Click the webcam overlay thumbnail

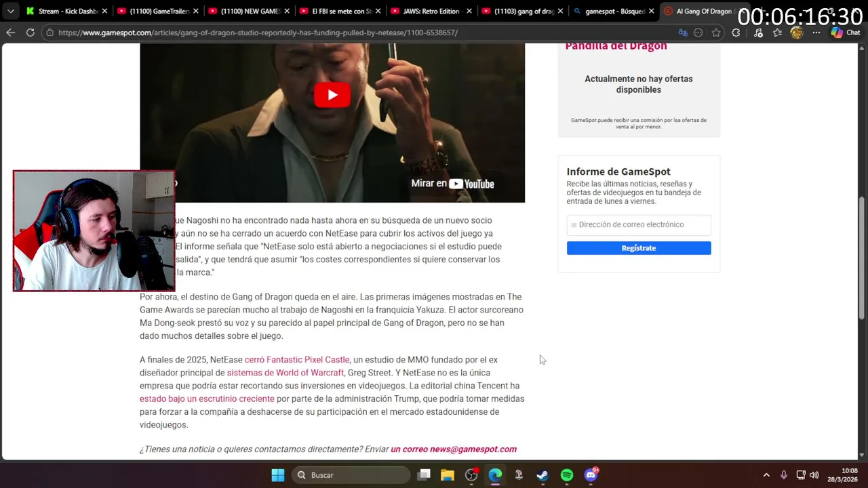[94, 230]
